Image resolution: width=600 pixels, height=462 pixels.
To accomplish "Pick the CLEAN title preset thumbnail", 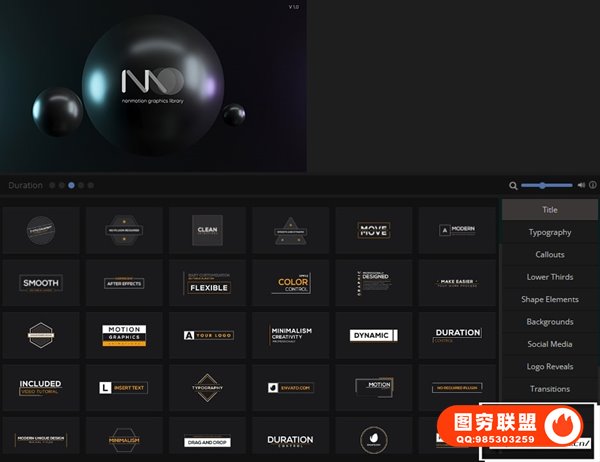I will pyautogui.click(x=207, y=230).
